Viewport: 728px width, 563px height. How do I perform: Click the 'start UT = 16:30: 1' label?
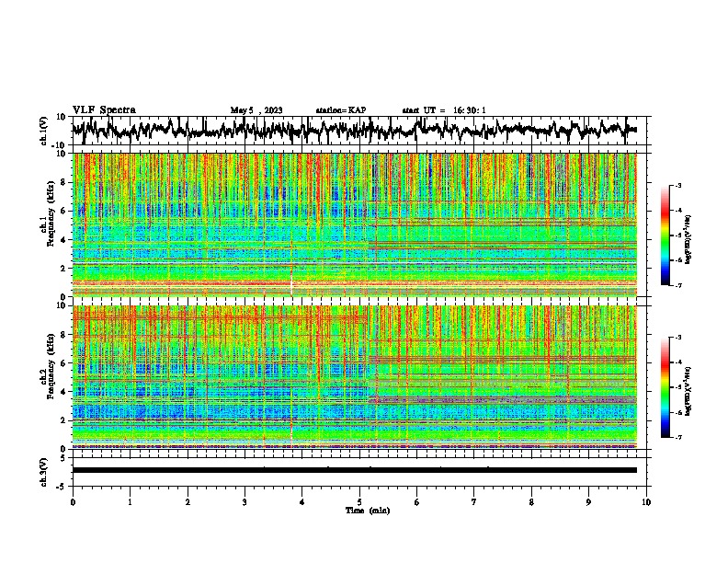click(x=444, y=110)
